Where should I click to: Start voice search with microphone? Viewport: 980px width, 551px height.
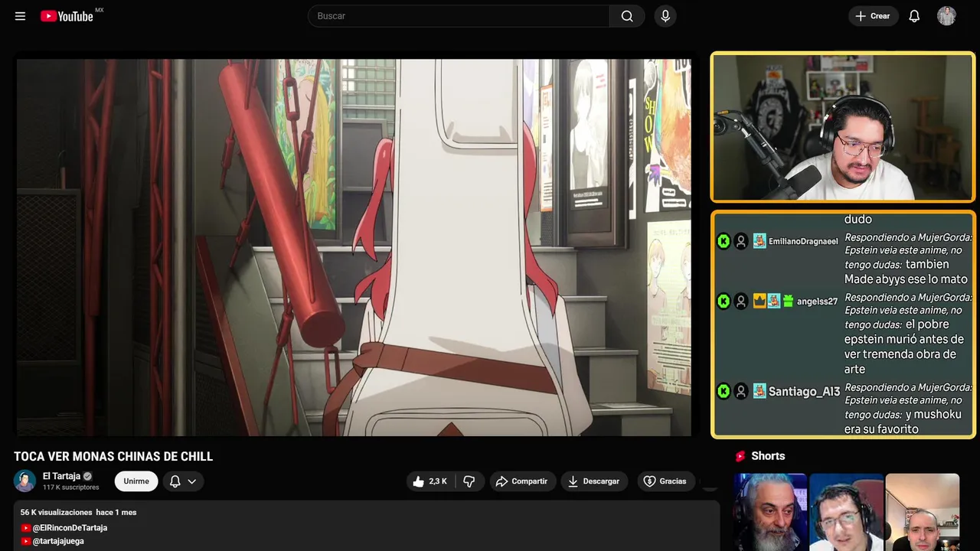(665, 16)
